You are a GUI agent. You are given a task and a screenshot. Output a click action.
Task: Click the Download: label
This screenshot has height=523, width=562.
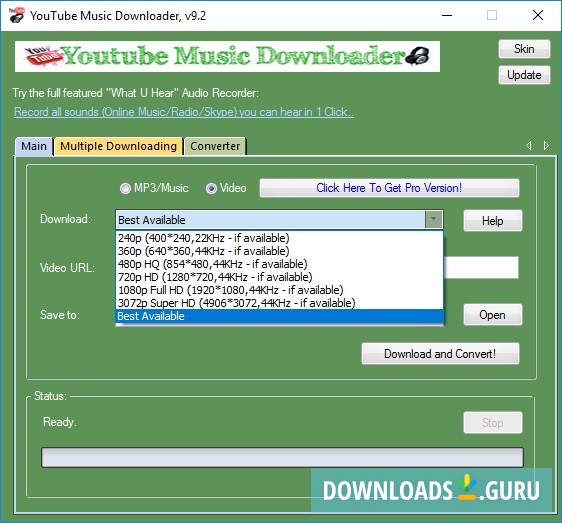click(x=65, y=219)
